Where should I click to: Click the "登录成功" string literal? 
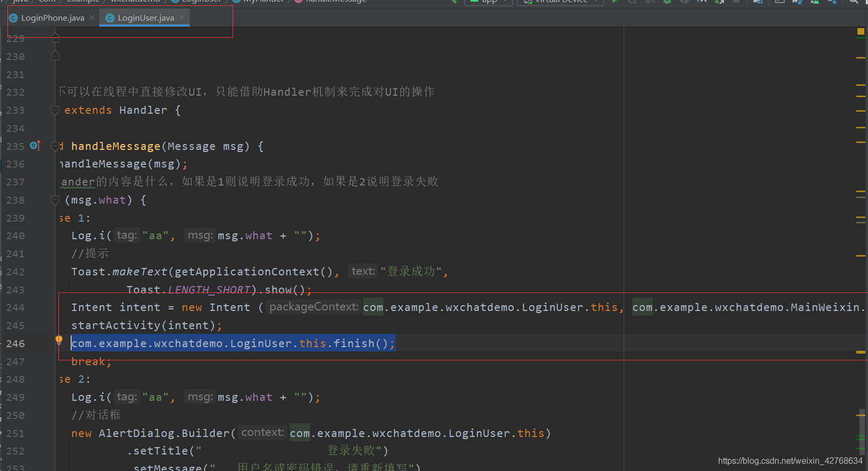(411, 272)
